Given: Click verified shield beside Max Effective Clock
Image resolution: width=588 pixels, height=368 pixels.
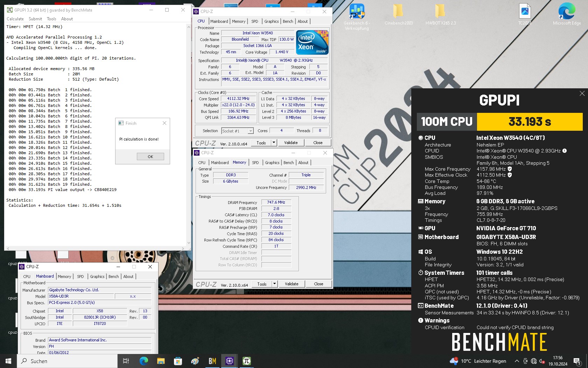Looking at the screenshot, I should tap(510, 175).
